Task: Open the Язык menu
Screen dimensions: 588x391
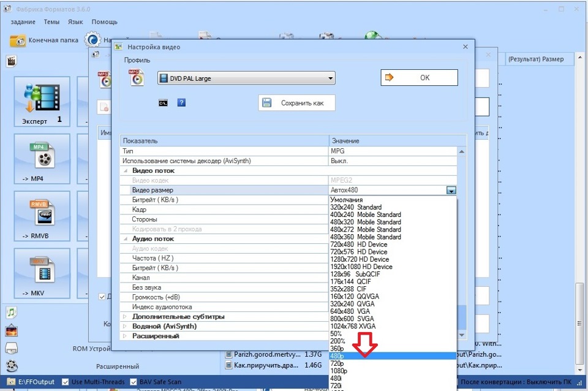Action: [75, 22]
